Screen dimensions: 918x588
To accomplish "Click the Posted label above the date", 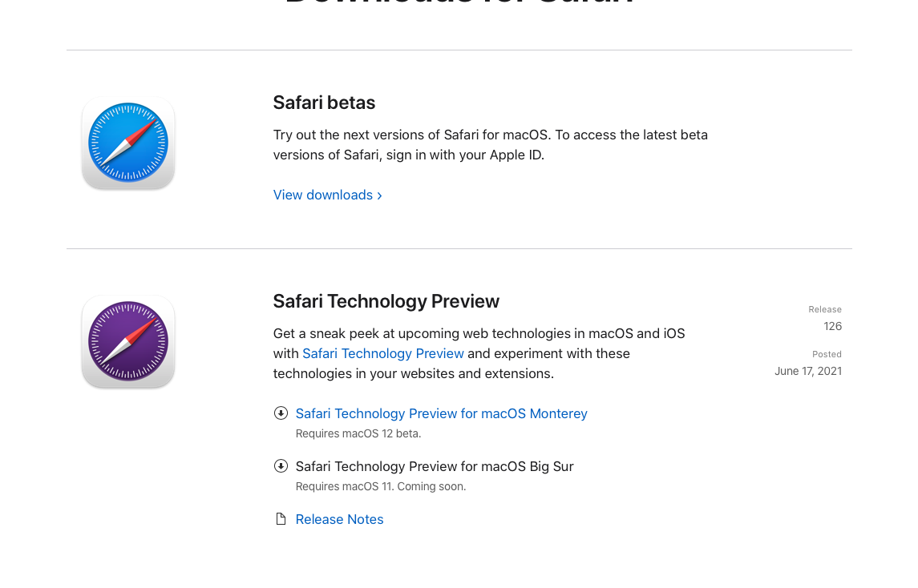I will (x=827, y=354).
